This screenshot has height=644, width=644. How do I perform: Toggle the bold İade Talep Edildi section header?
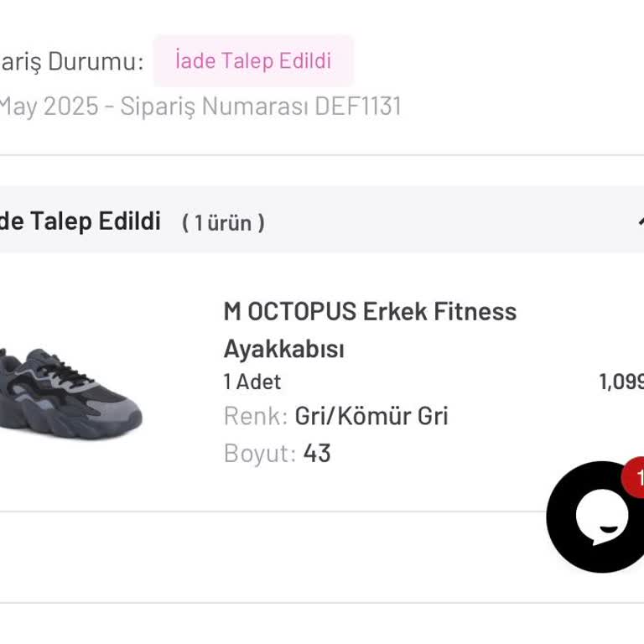(x=80, y=221)
